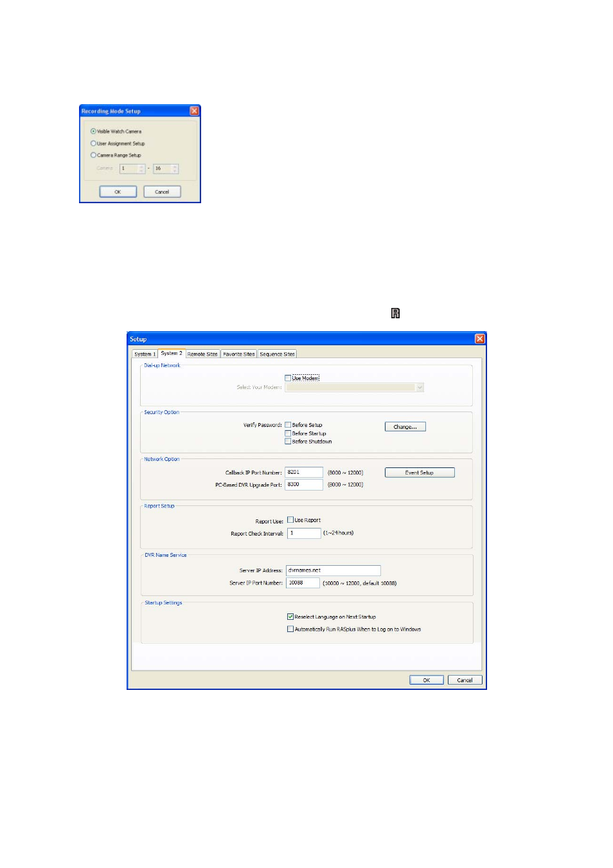Enable Automatically Run RASplus at Windows logon
Viewport: 613px width, 868px height.
[290, 629]
